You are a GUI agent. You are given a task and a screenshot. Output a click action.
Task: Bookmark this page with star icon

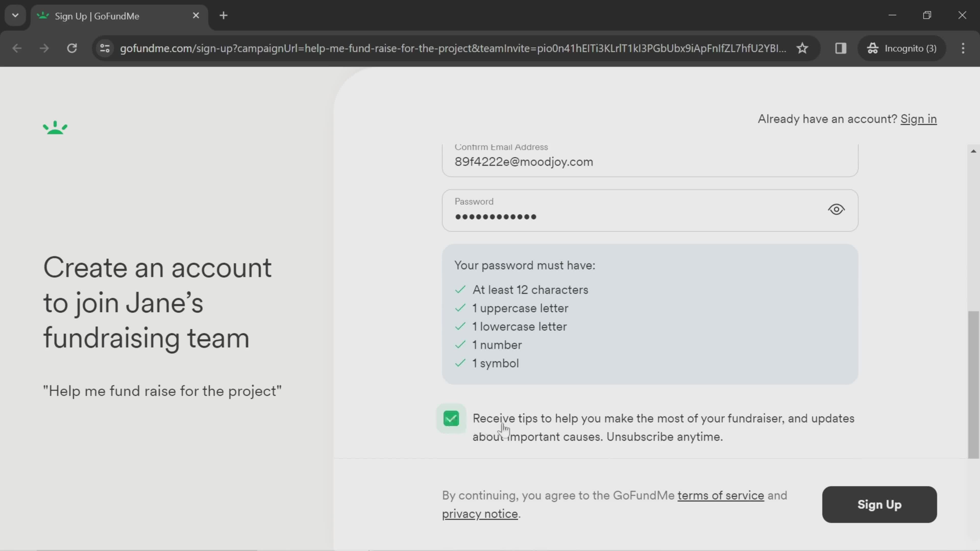[802, 48]
